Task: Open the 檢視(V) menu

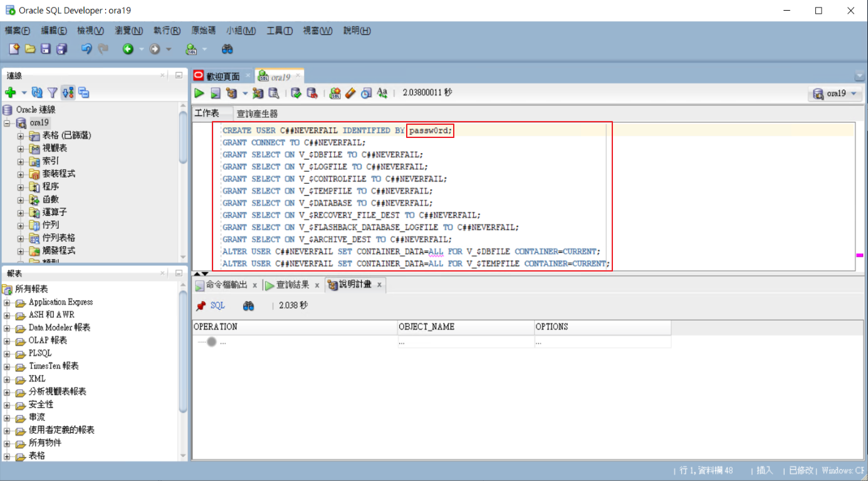Action: click(90, 30)
